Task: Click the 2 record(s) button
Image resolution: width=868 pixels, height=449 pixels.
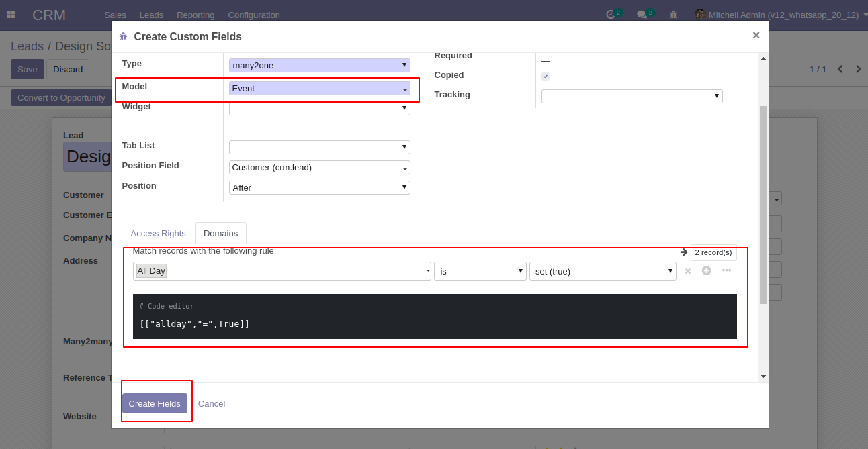Action: 713,252
